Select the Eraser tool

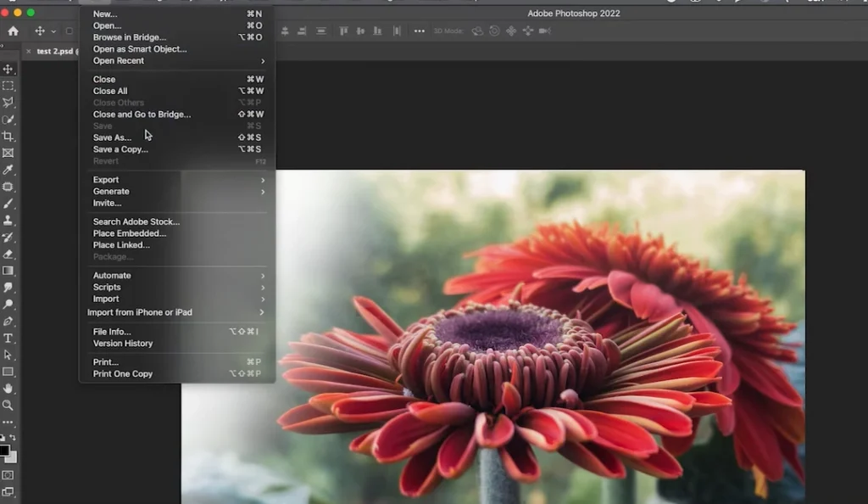pos(8,254)
